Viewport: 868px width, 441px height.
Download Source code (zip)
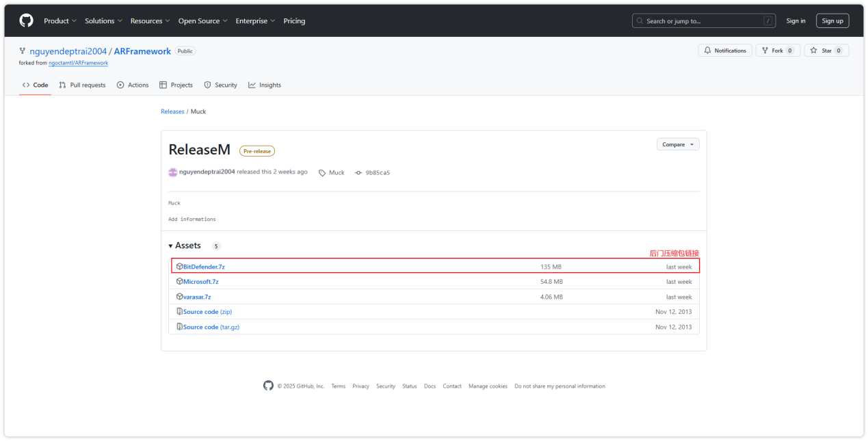pos(207,312)
